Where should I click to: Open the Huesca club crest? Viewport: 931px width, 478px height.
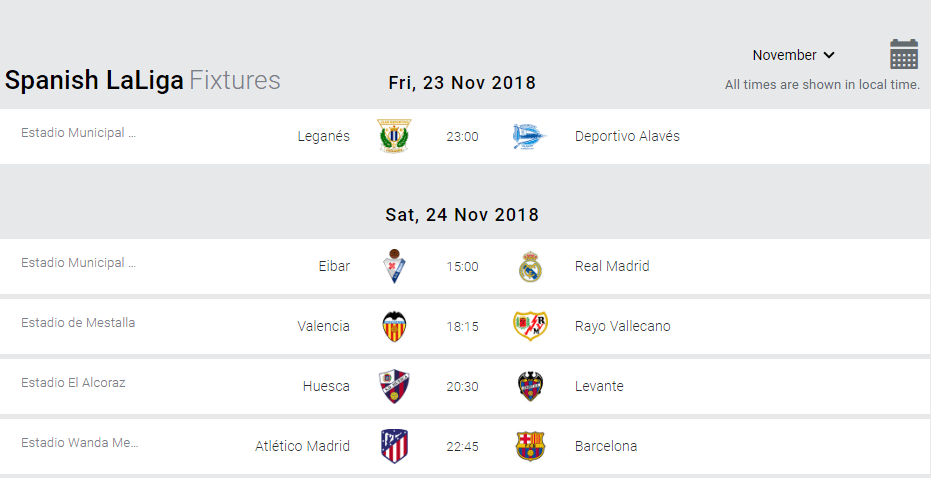pyautogui.click(x=394, y=386)
